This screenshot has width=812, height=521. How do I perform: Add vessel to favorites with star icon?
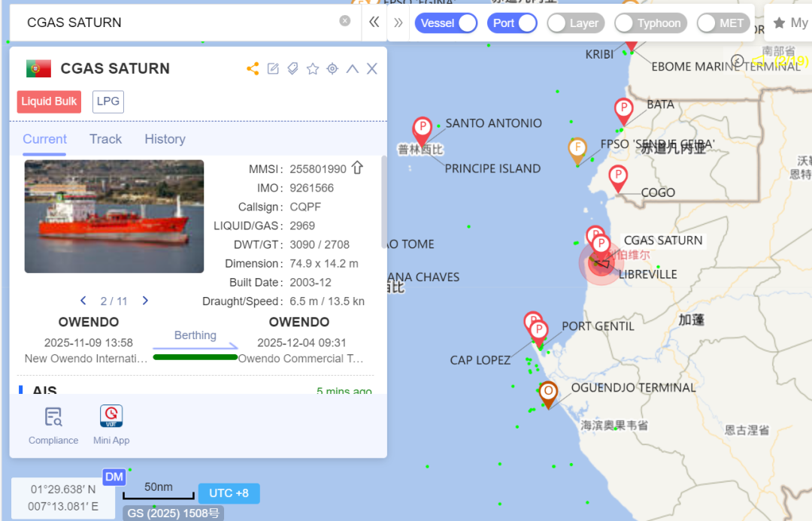pos(313,69)
